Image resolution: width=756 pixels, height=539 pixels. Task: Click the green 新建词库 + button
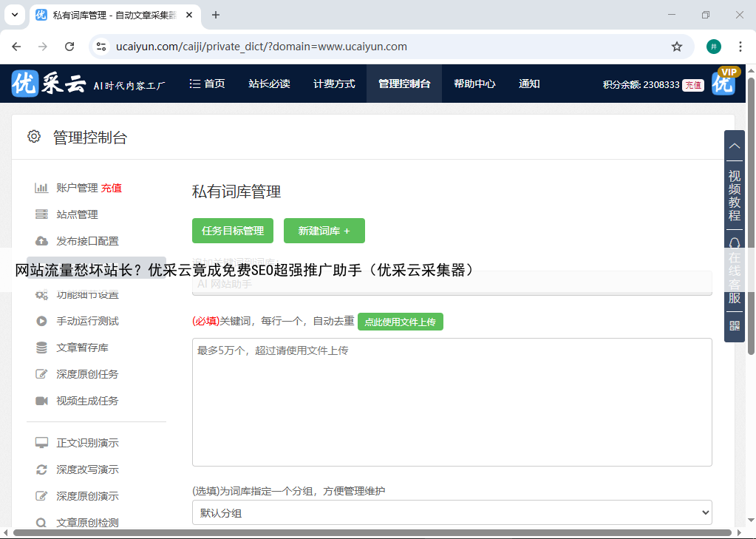click(324, 231)
